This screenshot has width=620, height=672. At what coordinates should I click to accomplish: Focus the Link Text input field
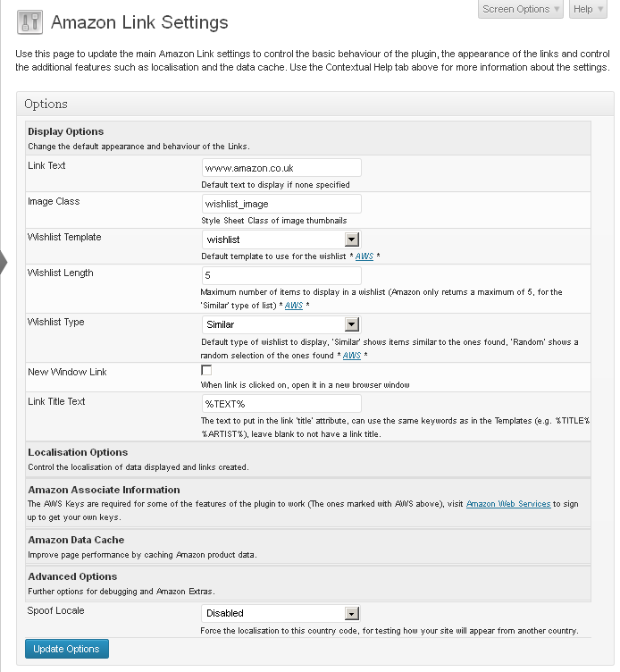point(281,168)
